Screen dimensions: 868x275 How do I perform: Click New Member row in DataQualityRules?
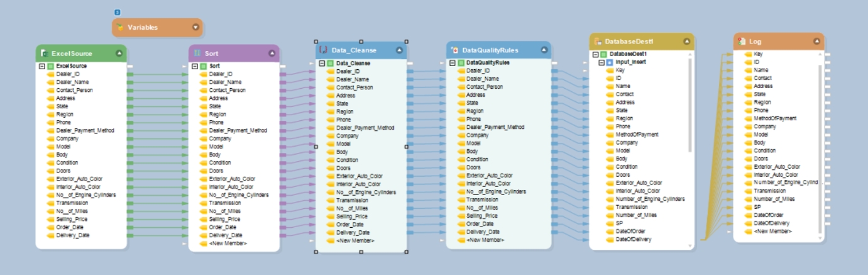tap(485, 240)
